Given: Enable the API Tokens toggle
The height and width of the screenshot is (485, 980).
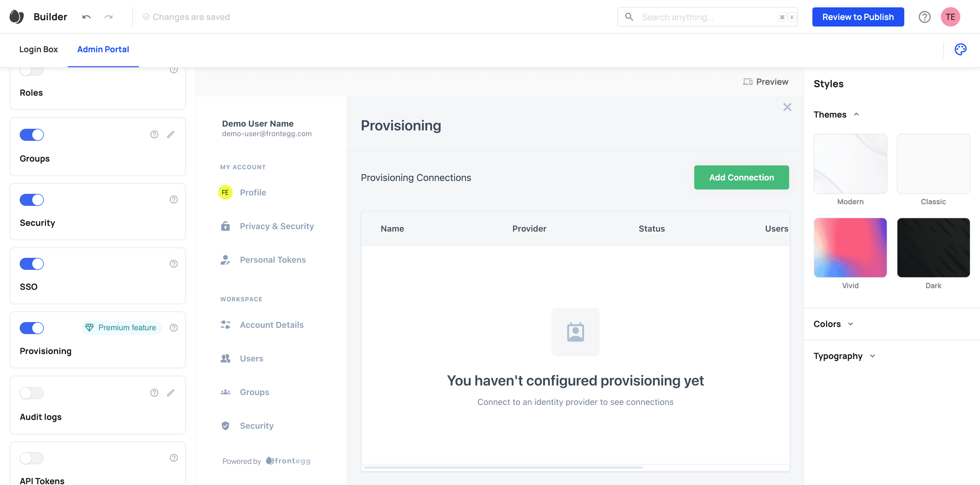Looking at the screenshot, I should (x=31, y=458).
